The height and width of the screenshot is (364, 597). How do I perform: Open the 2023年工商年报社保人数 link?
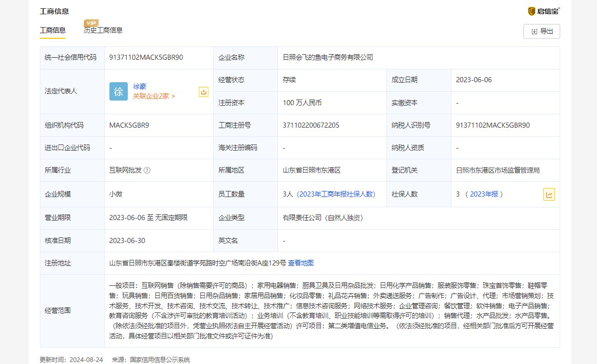coord(336,194)
